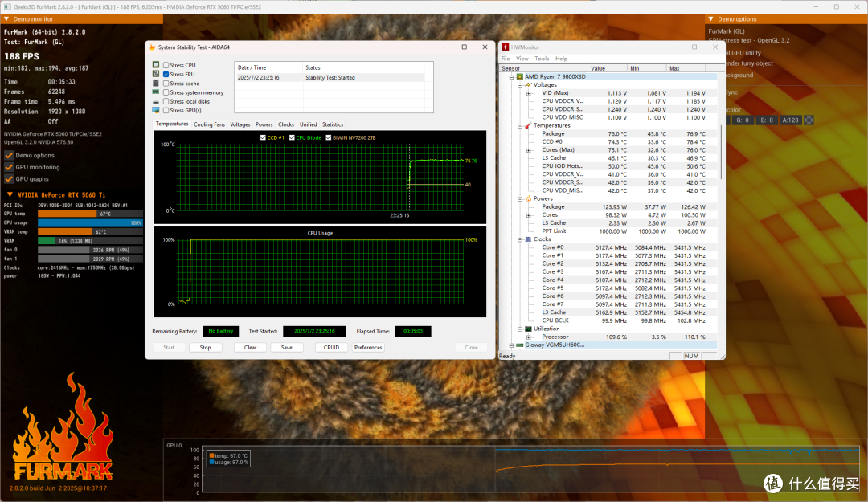Expand the Cores power row
The height and width of the screenshot is (502, 868).
coord(528,214)
